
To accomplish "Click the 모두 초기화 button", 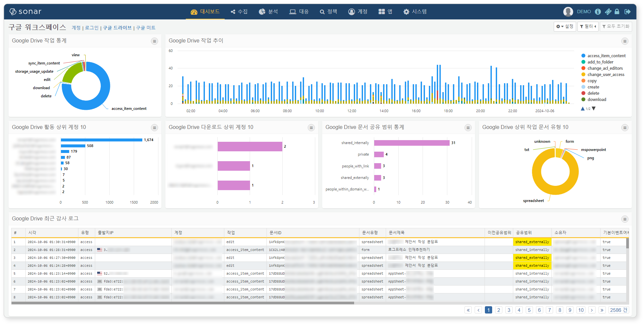I will 616,26.
